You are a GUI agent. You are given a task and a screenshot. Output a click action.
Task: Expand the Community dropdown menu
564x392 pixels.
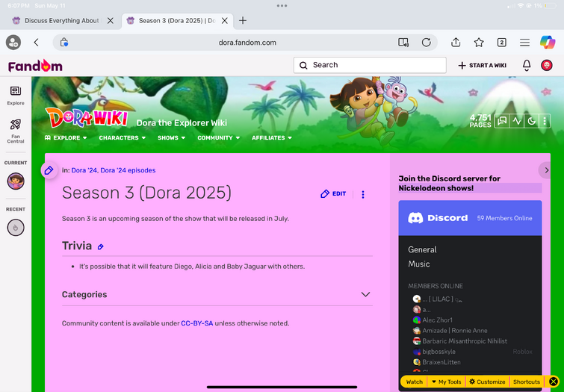(219, 137)
